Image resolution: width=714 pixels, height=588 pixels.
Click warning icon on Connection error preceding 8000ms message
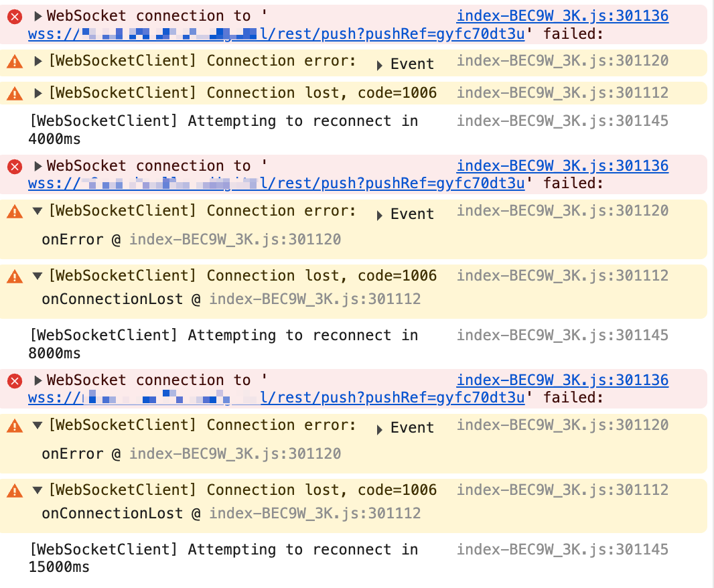pyautogui.click(x=15, y=212)
